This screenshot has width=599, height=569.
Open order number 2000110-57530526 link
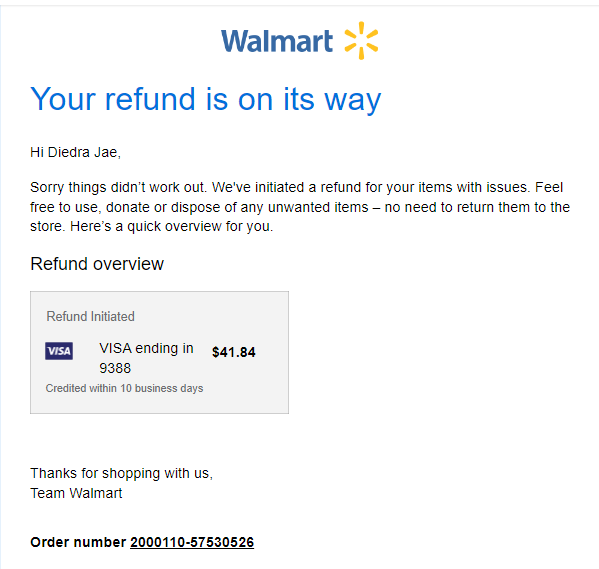[x=192, y=542]
